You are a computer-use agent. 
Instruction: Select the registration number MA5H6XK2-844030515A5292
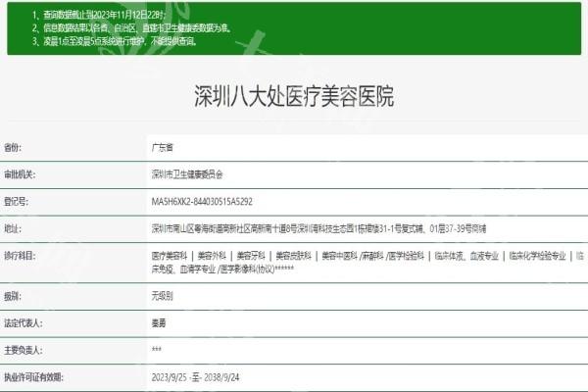click(x=202, y=202)
